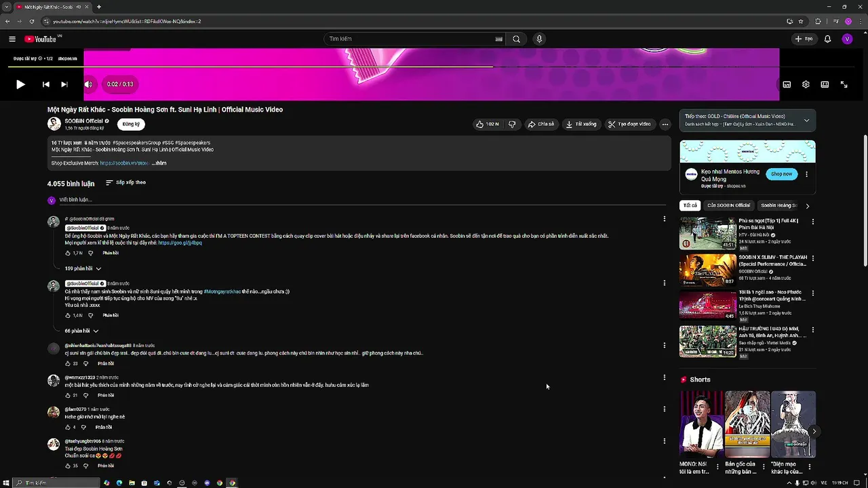The image size is (868, 488).
Task: Open the Sắp xếp theo sort dropdown
Action: (125, 182)
